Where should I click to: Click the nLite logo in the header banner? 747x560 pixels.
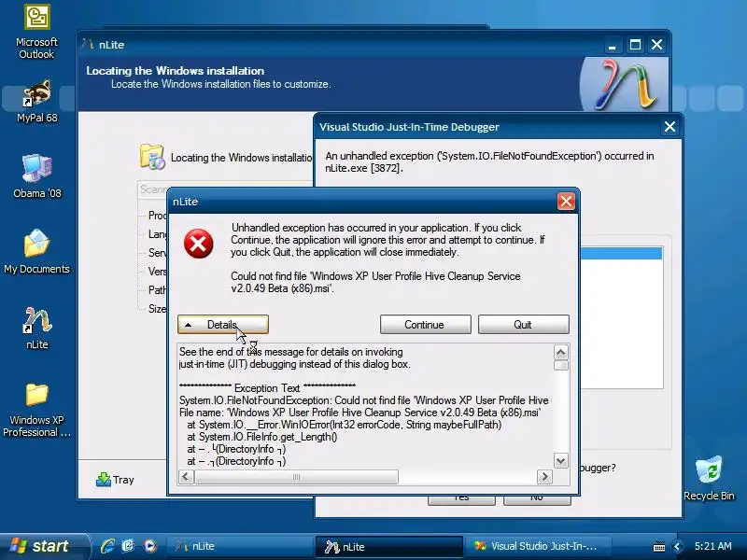[x=624, y=85]
